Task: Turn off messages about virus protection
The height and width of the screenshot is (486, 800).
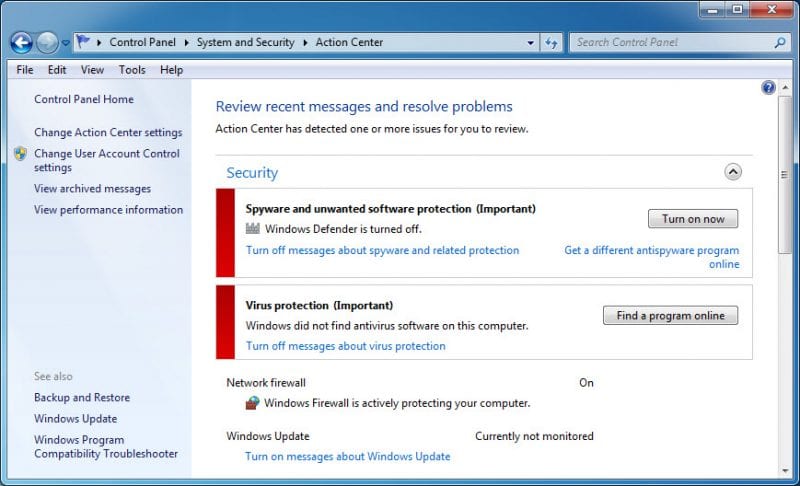Action: pos(345,346)
